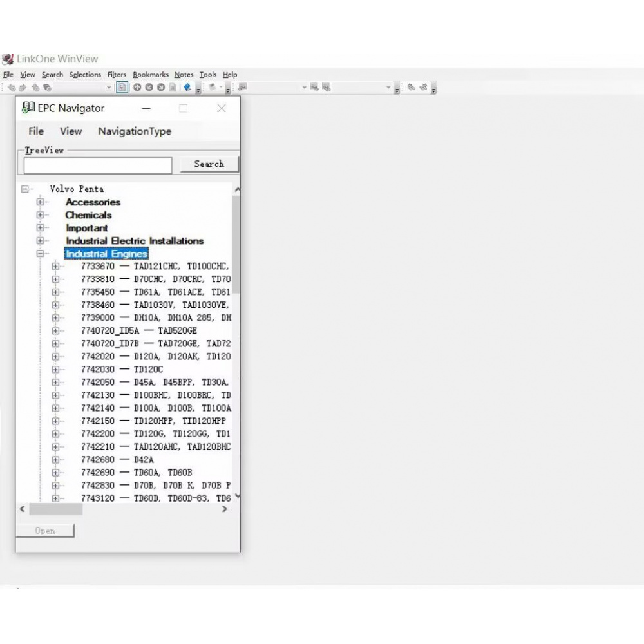Image resolution: width=644 pixels, height=644 pixels.
Task: Click the gray document icon beside the blue book
Action: (173, 88)
